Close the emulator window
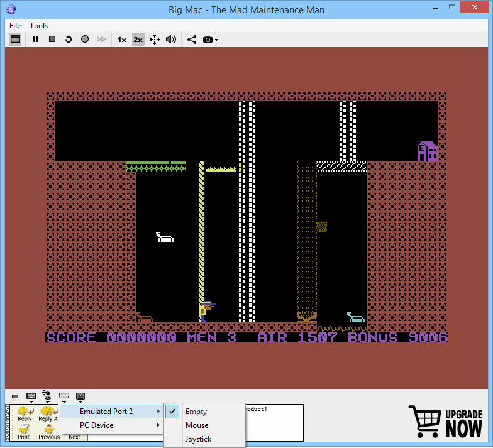This screenshot has width=493, height=448. click(x=474, y=8)
